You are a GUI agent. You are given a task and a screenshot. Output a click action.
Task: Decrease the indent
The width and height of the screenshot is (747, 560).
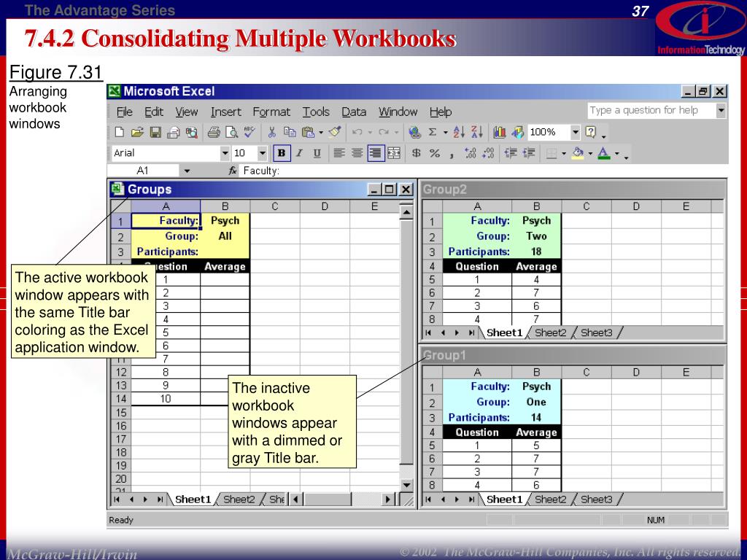coord(511,153)
